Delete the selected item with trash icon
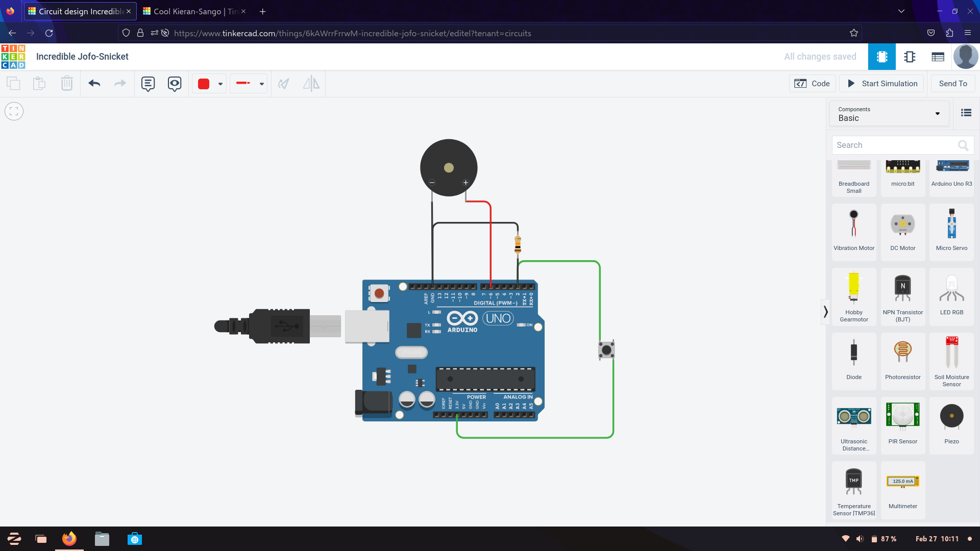 pyautogui.click(x=67, y=84)
